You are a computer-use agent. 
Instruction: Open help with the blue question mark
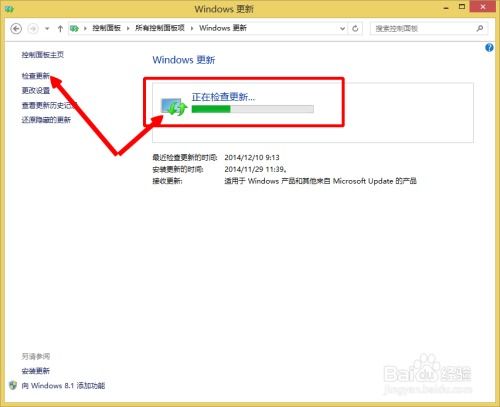pyautogui.click(x=489, y=48)
